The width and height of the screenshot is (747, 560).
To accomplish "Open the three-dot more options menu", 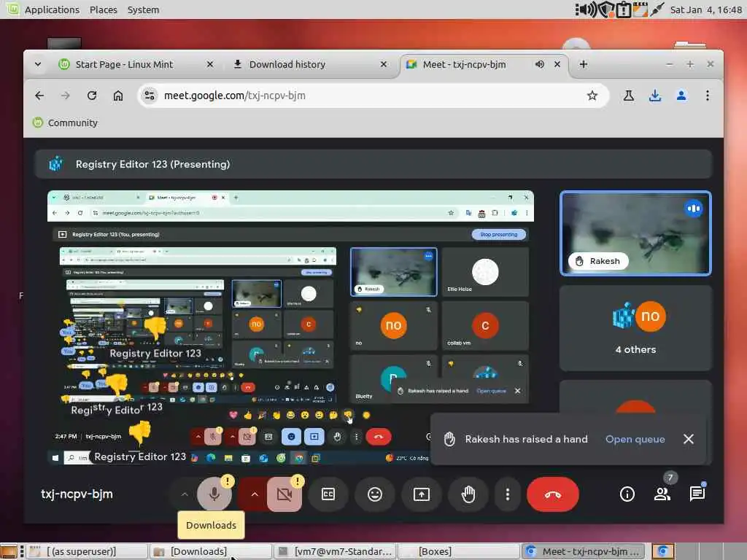I will click(x=508, y=494).
